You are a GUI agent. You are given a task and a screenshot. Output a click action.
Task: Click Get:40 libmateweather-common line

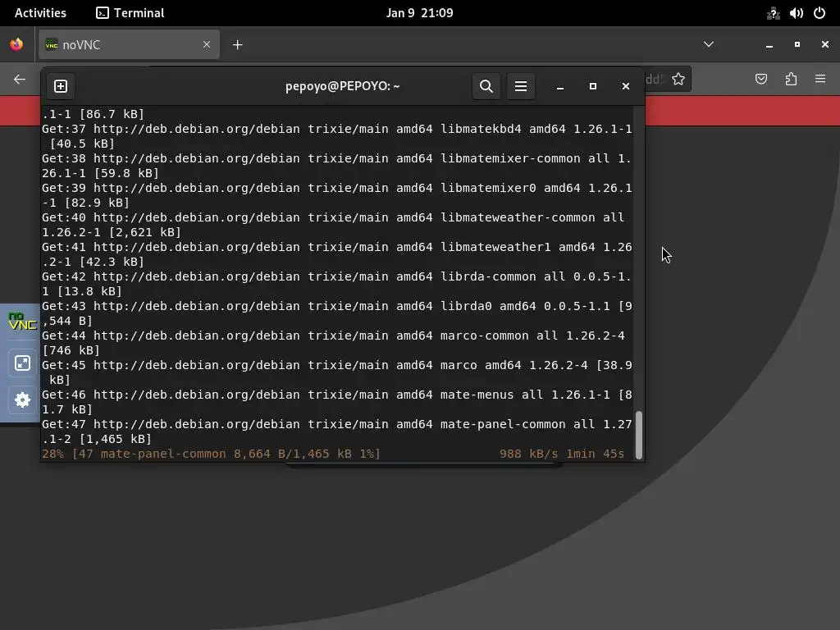pos(333,225)
